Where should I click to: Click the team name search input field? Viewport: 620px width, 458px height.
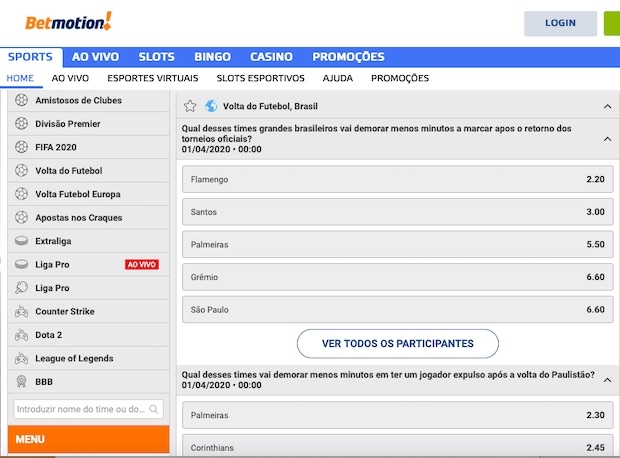[87, 409]
